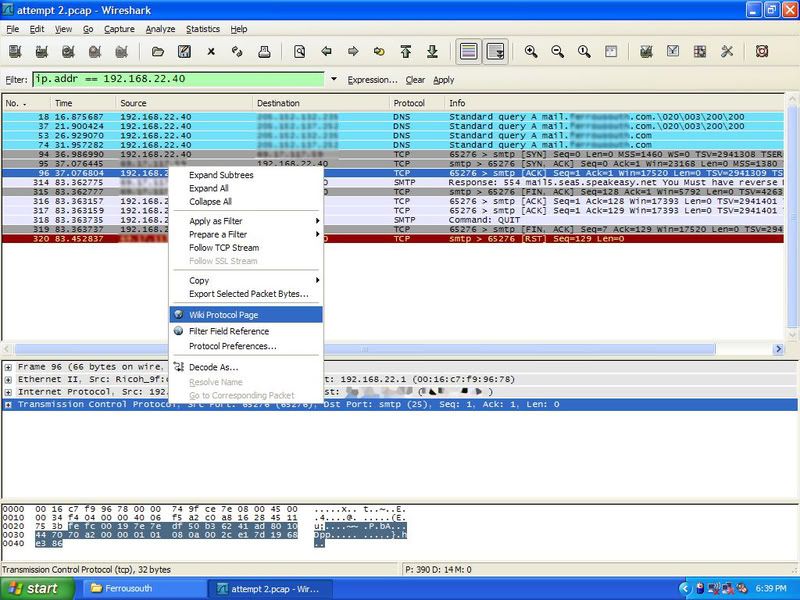Go back in packet history

click(x=327, y=51)
